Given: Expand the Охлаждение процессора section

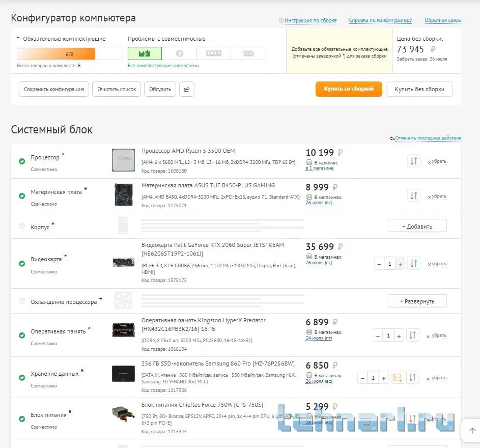Looking at the screenshot, I should (417, 301).
